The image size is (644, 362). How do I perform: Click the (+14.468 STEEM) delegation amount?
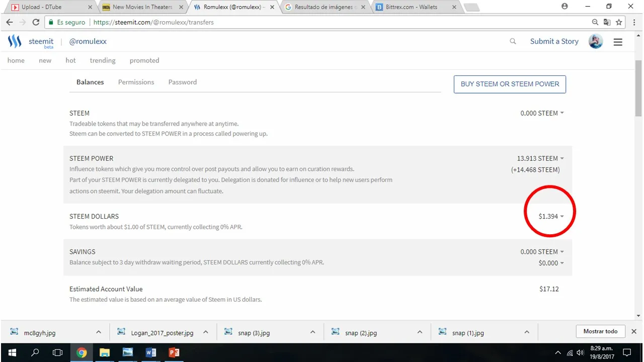point(535,170)
